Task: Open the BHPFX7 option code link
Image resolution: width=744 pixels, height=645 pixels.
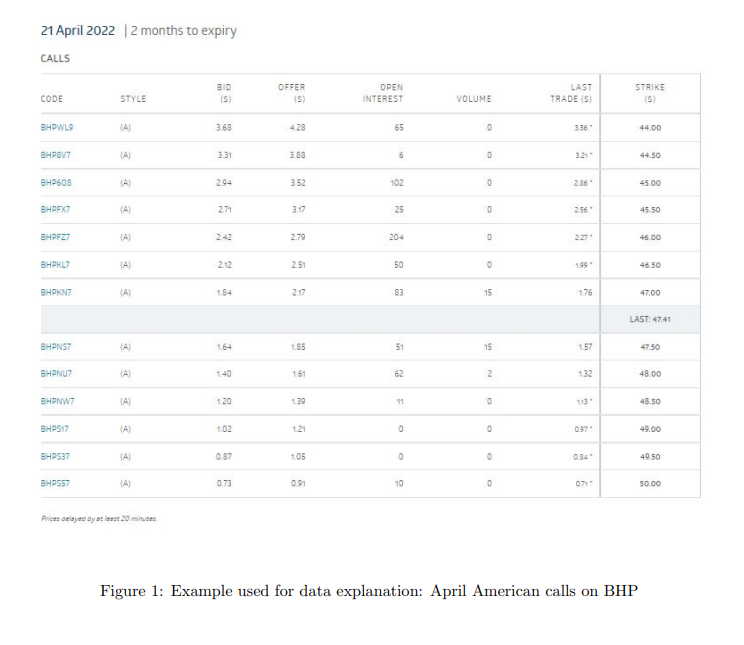Action: [x=56, y=209]
